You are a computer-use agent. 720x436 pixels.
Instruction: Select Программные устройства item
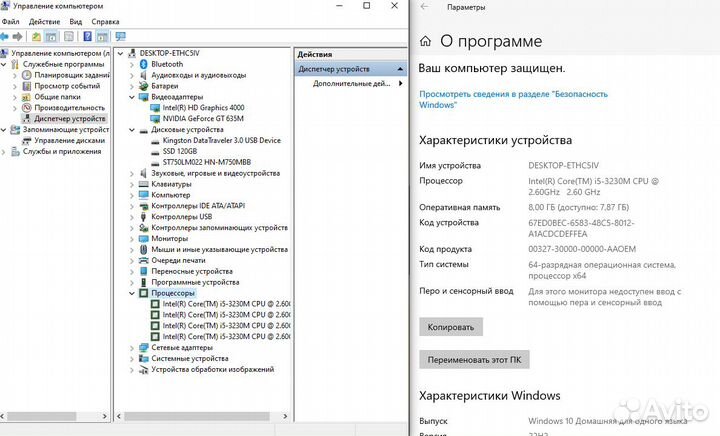click(195, 282)
